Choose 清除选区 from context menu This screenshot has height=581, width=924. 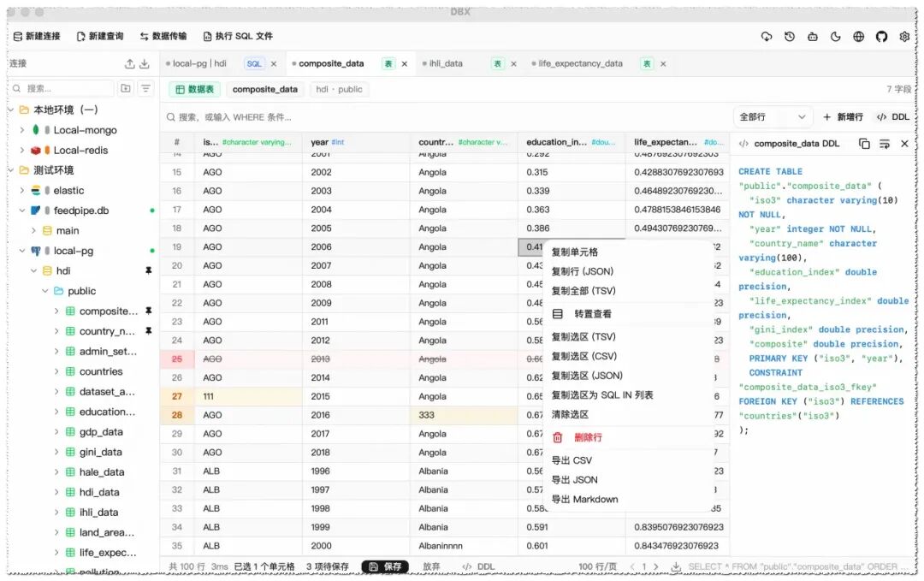tap(628, 415)
